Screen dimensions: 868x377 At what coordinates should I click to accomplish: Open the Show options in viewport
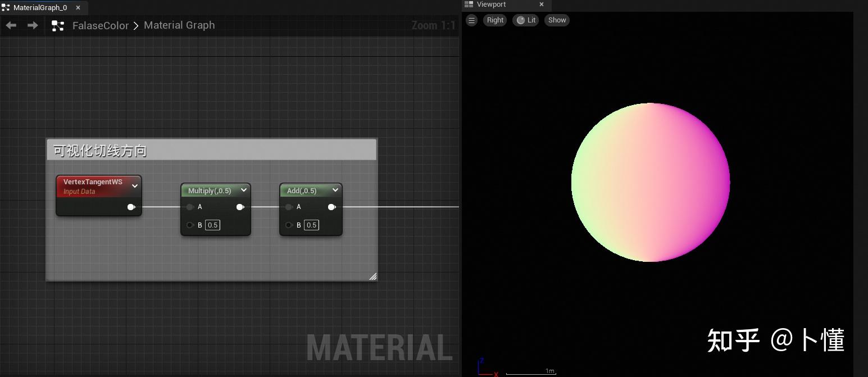556,20
